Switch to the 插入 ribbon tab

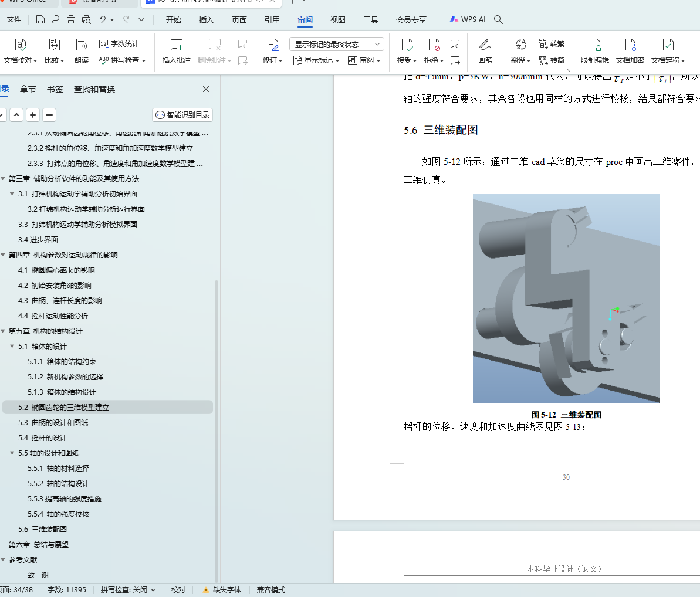(207, 19)
